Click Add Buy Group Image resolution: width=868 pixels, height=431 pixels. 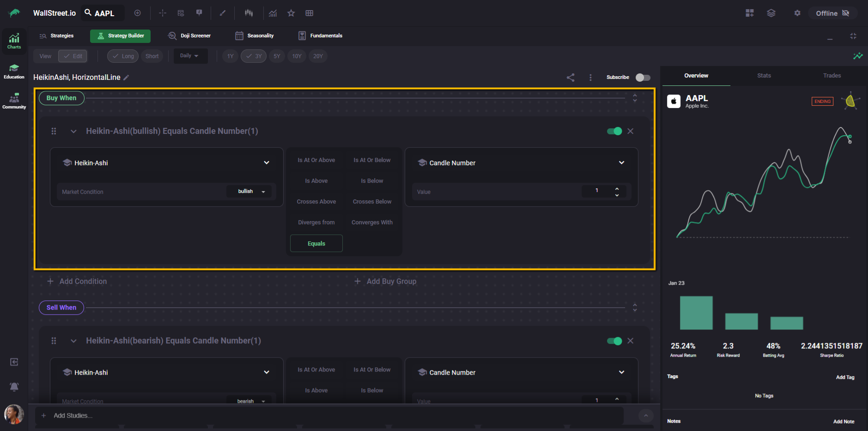coord(386,281)
